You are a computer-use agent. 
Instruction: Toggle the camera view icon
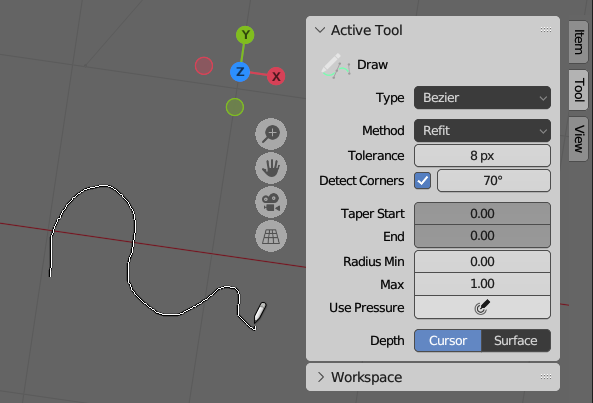(271, 202)
